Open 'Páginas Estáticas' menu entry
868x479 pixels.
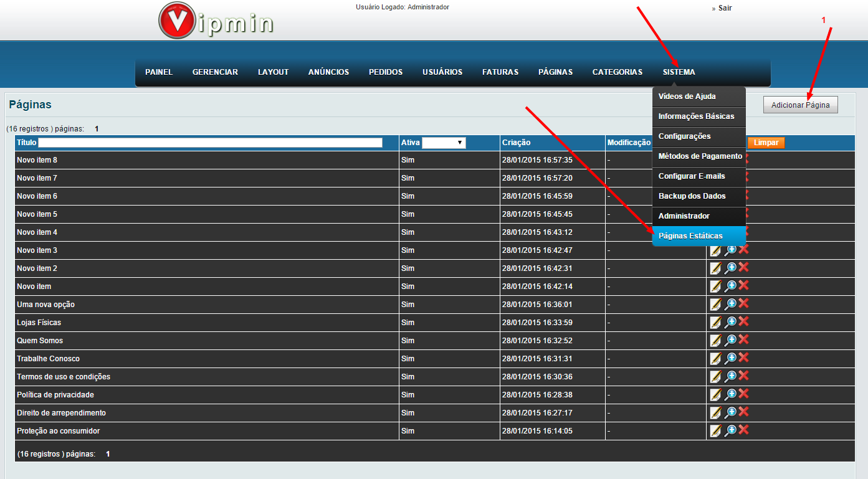point(699,236)
